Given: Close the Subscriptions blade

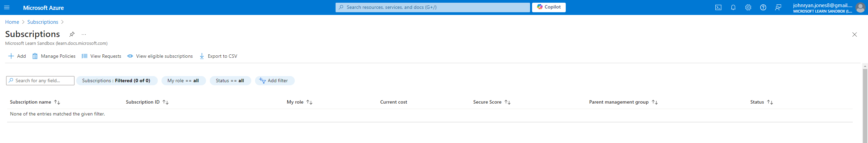Looking at the screenshot, I should point(854,34).
